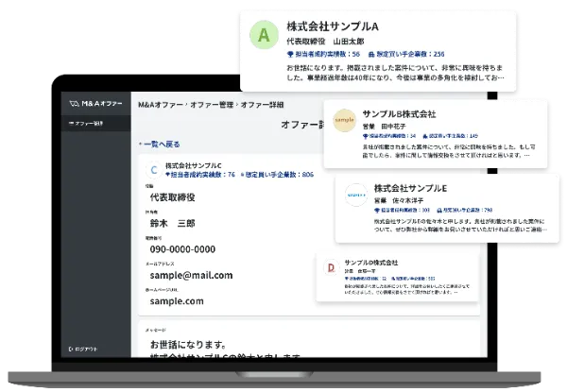The image size is (567, 392).
Task: Go back via 一覧へ戻る link
Action: click(160, 145)
